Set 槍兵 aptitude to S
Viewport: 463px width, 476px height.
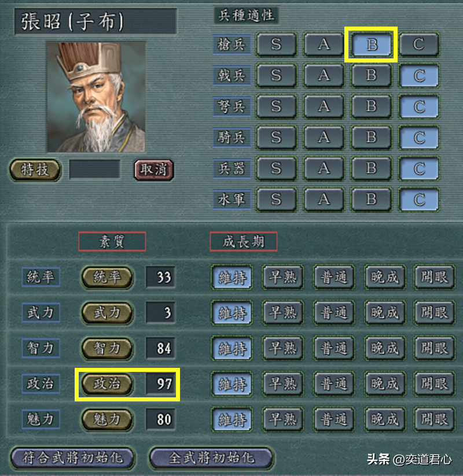(x=276, y=45)
